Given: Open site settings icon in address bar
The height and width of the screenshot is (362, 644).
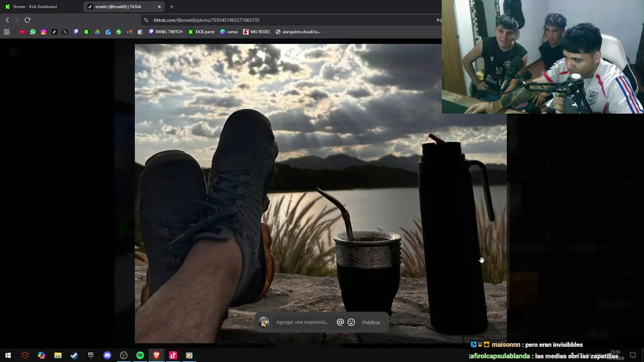Looking at the screenshot, I should point(146,20).
